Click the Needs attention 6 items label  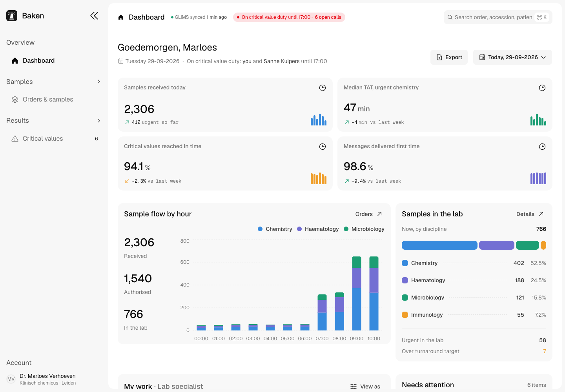click(x=536, y=385)
